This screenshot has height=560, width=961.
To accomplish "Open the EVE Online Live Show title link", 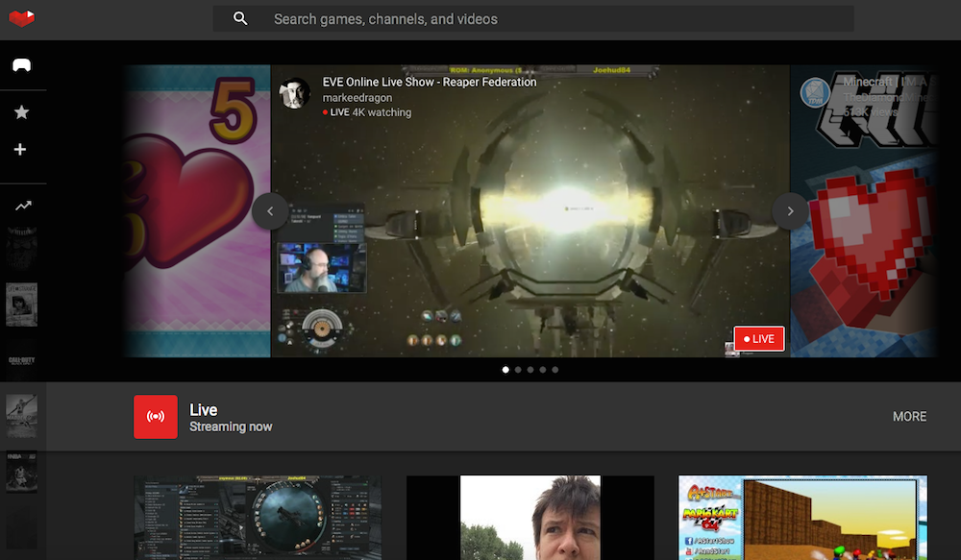I will pos(431,83).
